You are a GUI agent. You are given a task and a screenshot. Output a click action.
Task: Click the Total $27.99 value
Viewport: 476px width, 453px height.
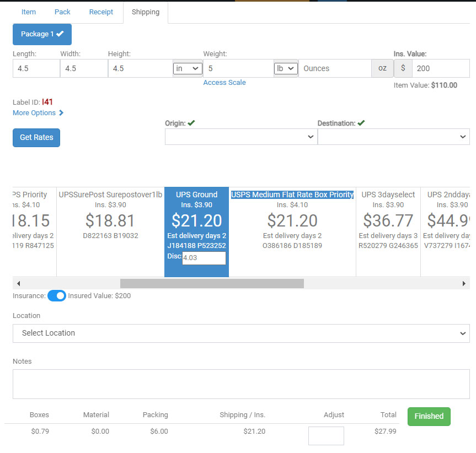pos(385,431)
